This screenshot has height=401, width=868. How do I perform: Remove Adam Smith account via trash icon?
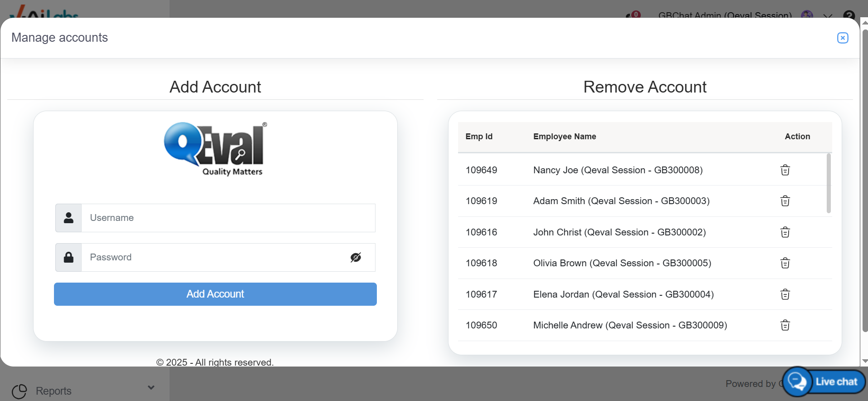click(785, 201)
